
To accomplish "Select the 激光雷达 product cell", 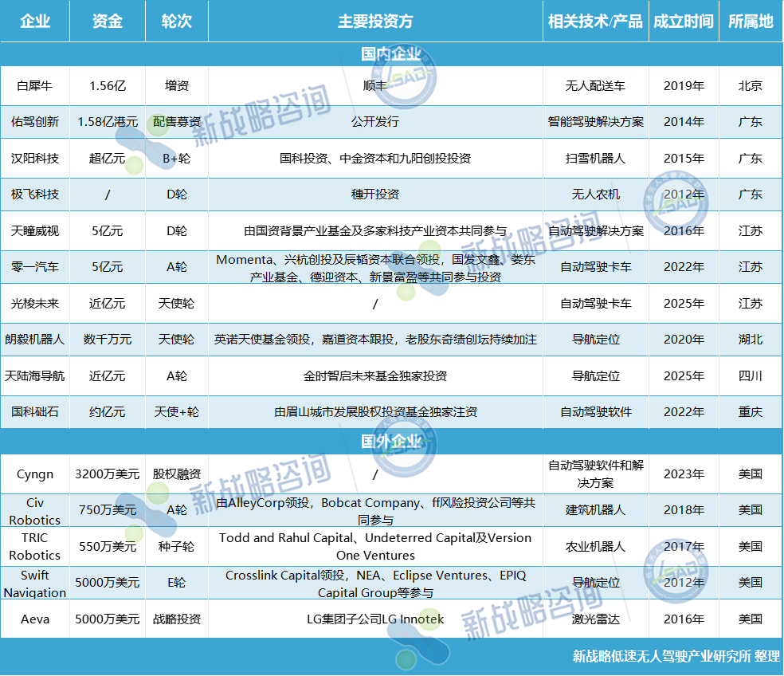I will pos(595,619).
